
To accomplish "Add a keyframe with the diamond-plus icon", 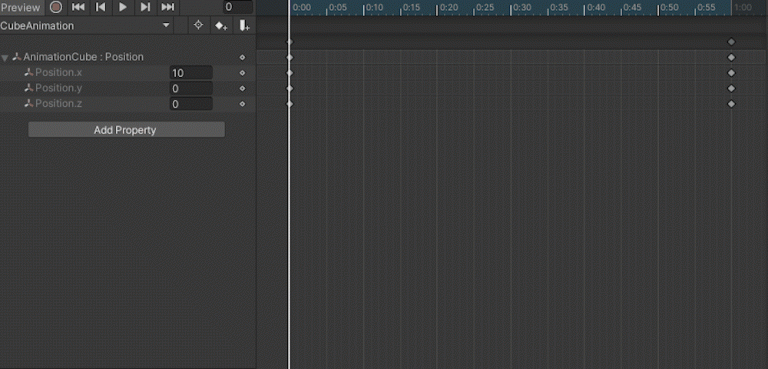I will (221, 25).
